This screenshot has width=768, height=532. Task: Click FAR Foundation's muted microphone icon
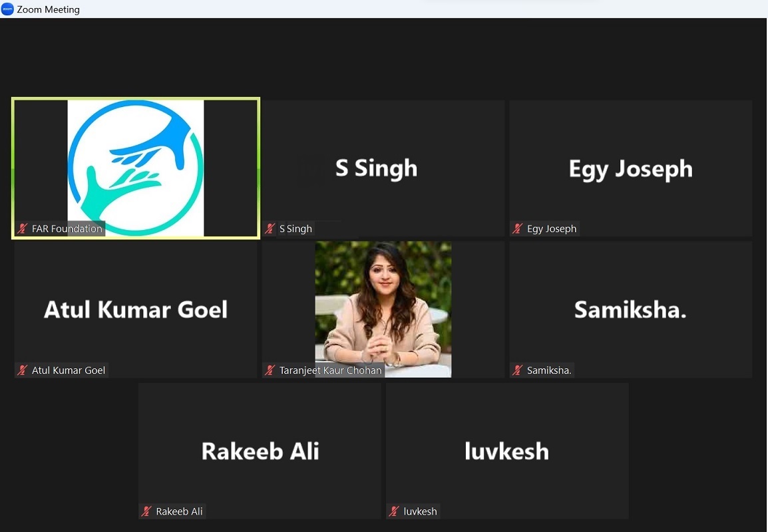click(x=22, y=229)
